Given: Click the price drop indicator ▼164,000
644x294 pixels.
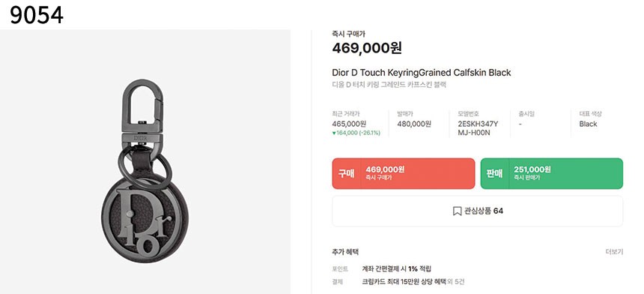Looking at the screenshot, I should 356,133.
